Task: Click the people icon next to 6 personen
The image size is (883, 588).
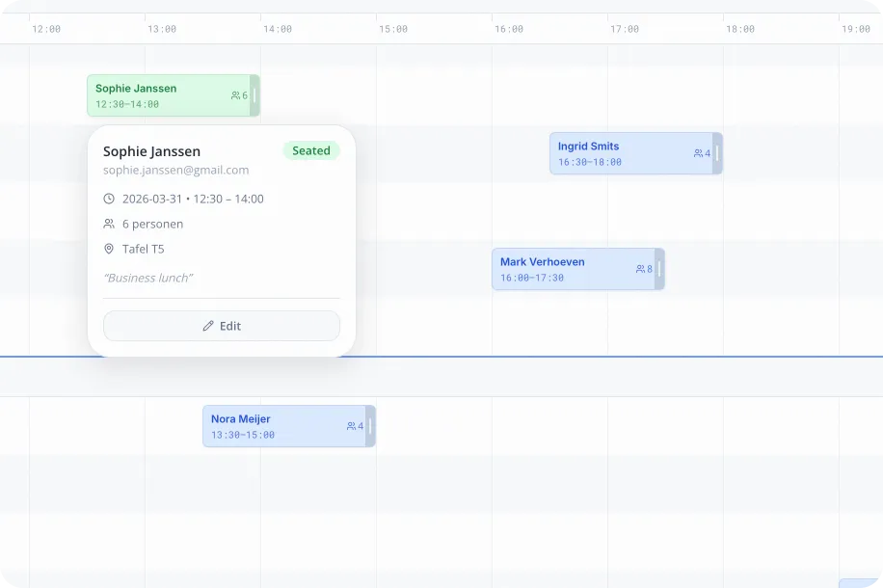Action: pos(109,224)
